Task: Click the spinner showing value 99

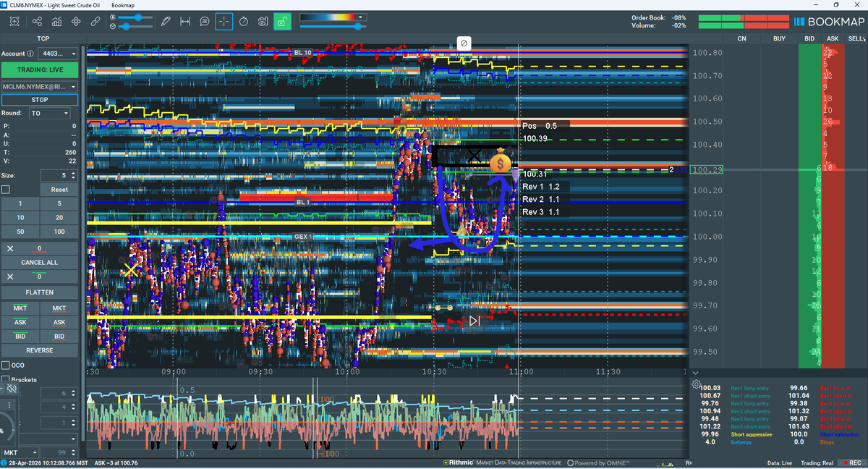Action: coord(59,452)
